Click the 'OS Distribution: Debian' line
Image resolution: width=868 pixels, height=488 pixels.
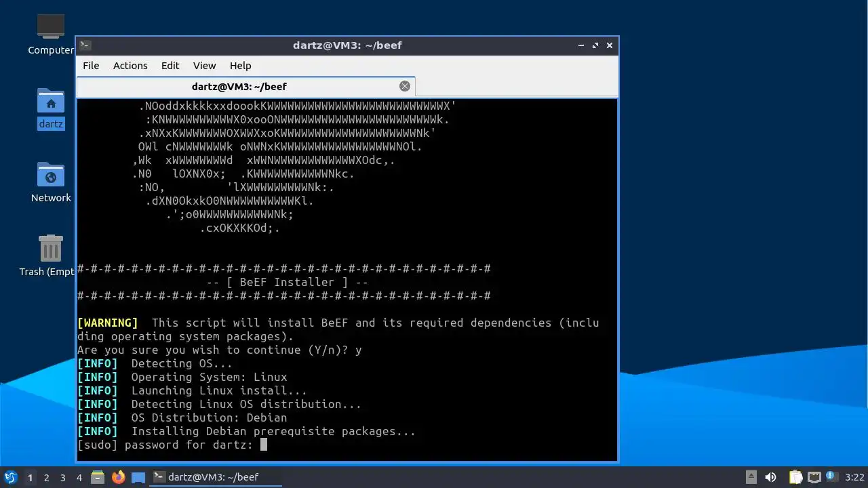pyautogui.click(x=182, y=418)
